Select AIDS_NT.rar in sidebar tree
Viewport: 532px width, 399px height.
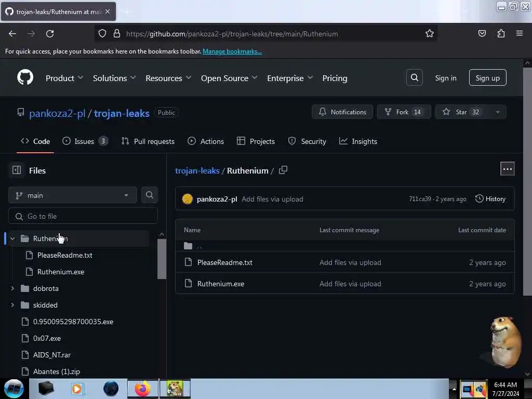click(x=52, y=355)
